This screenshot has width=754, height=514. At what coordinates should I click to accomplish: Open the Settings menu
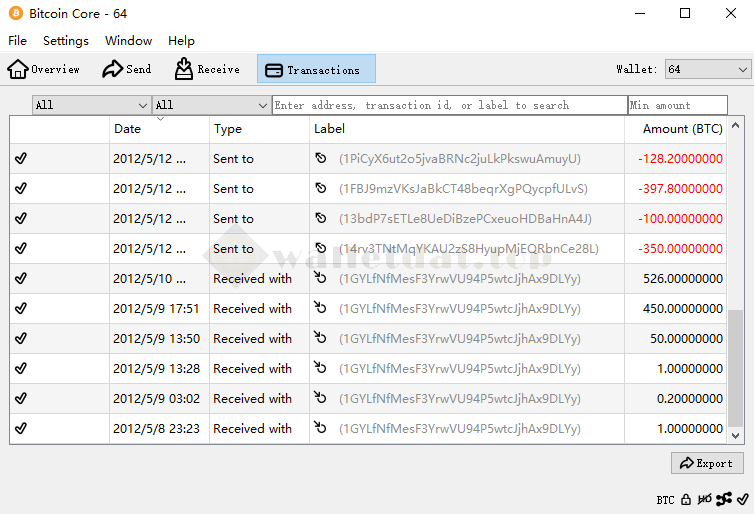pyautogui.click(x=66, y=41)
